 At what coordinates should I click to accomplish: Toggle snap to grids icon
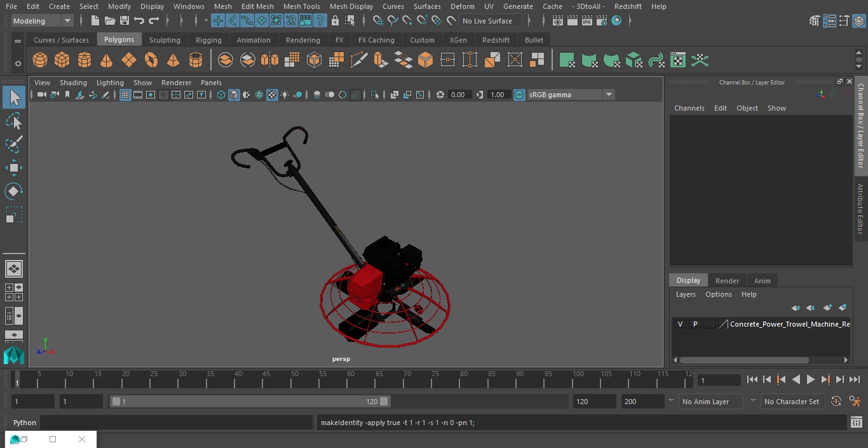click(x=378, y=21)
